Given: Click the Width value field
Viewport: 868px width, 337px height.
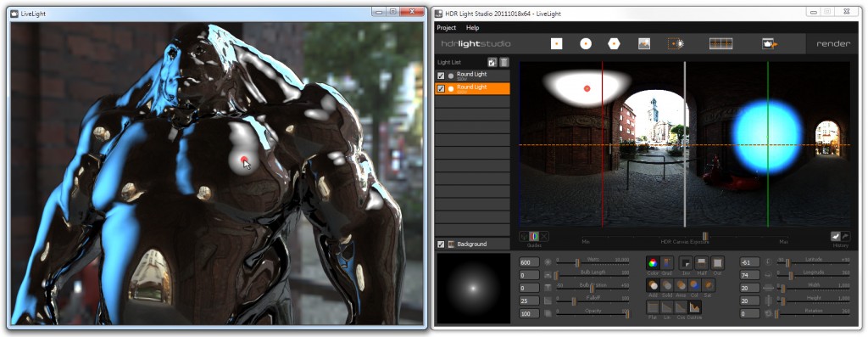Looking at the screenshot, I should pyautogui.click(x=750, y=288).
